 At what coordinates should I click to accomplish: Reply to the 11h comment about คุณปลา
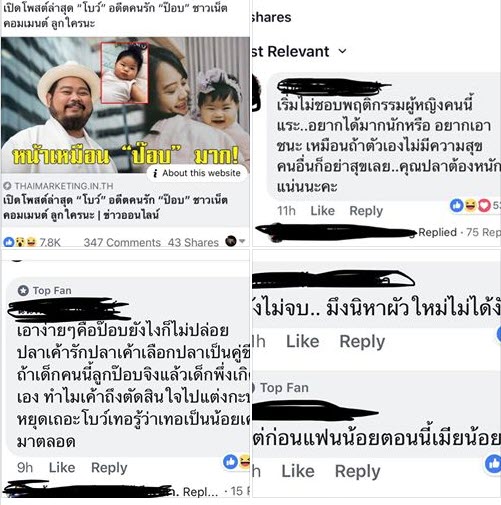click(366, 211)
